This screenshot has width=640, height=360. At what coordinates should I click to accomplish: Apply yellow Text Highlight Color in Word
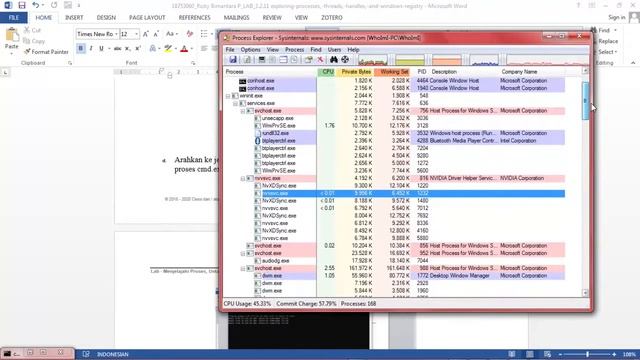pos(168,49)
